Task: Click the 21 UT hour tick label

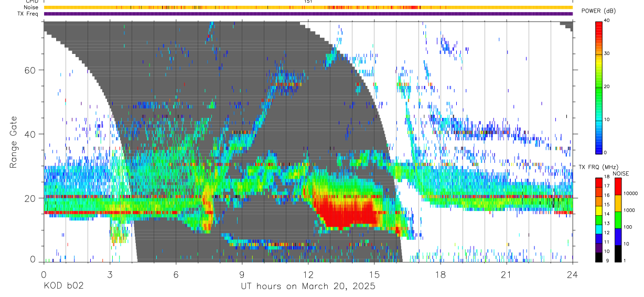Action: (x=506, y=274)
